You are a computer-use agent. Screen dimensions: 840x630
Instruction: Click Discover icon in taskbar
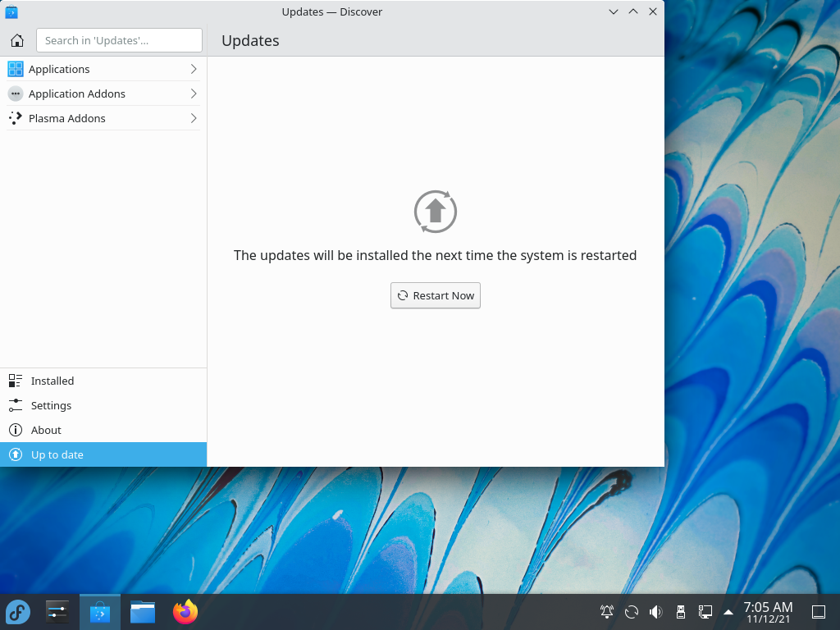[99, 612]
